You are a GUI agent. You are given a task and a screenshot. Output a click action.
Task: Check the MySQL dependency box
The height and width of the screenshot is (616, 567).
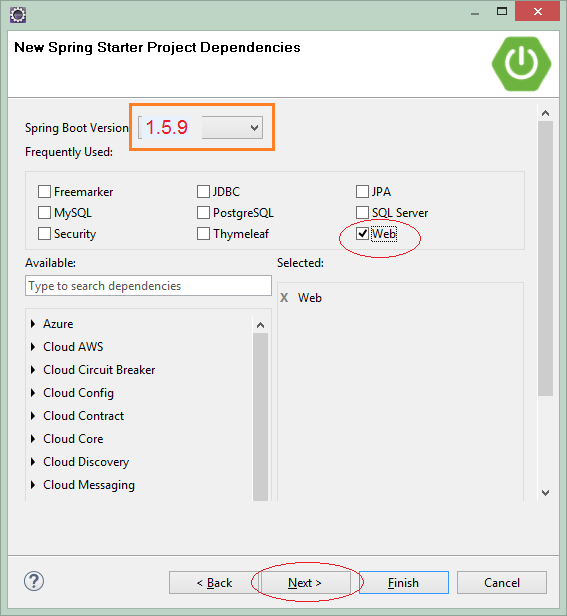pyautogui.click(x=44, y=213)
